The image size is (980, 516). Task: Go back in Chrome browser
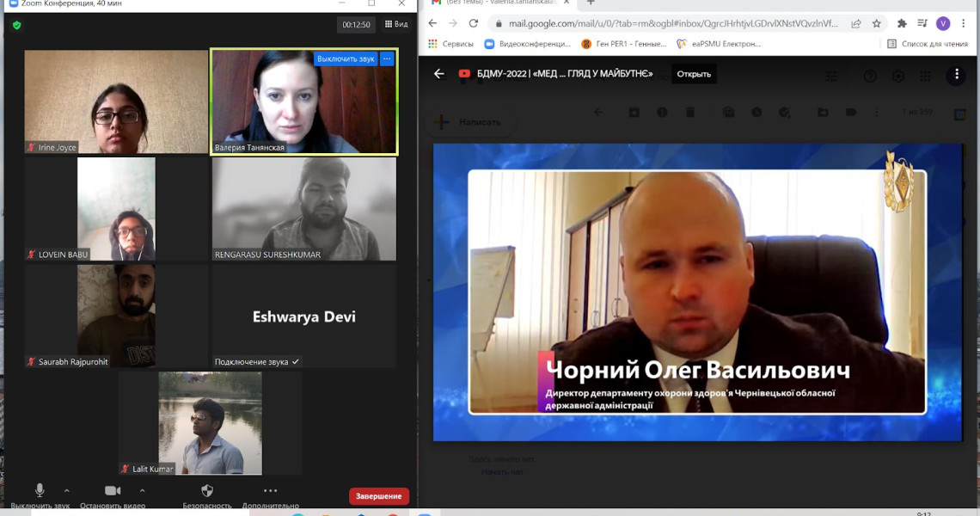432,23
